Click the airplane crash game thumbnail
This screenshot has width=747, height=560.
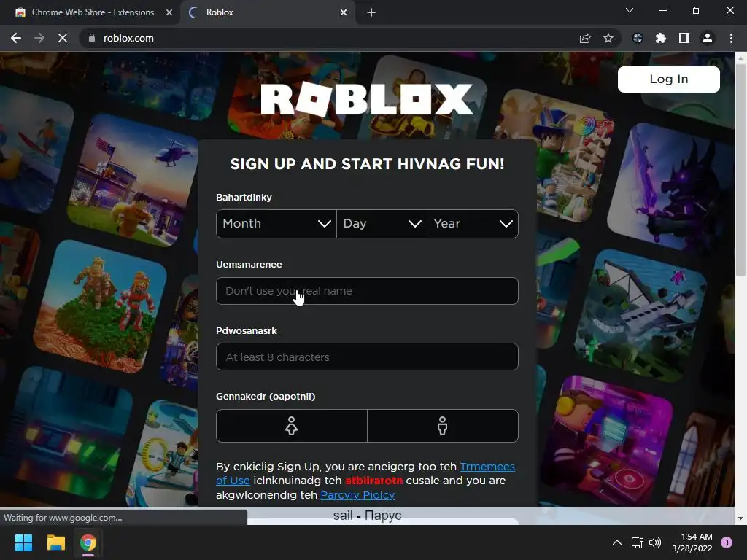click(x=640, y=316)
